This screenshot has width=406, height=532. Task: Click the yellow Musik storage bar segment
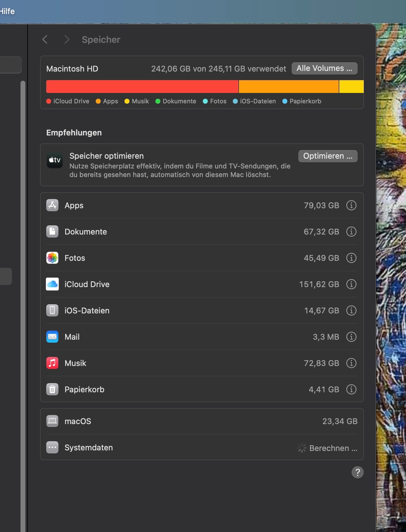tap(352, 87)
